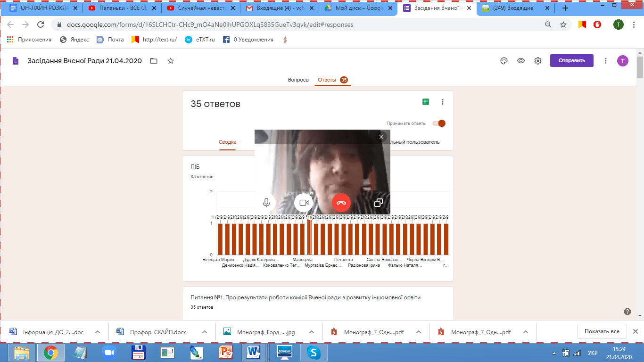The image size is (644, 362).
Task: Open the pop-out window icon in call overlay
Action: coord(378,203)
